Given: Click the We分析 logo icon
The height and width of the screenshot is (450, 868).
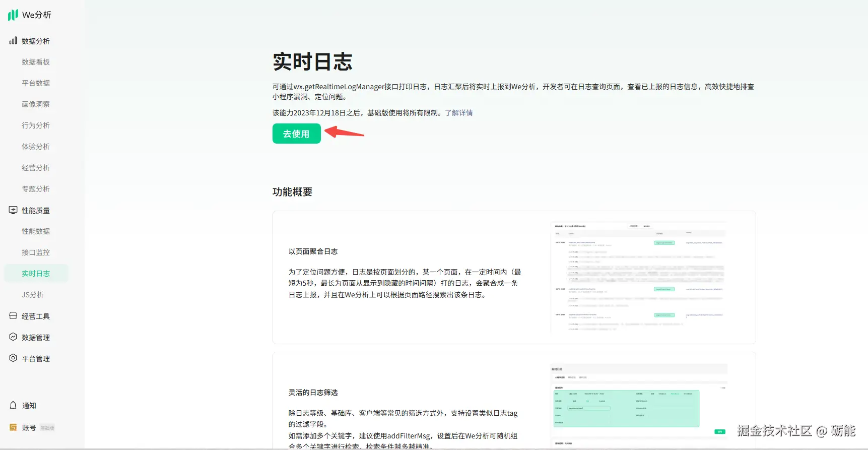Looking at the screenshot, I should pyautogui.click(x=13, y=15).
